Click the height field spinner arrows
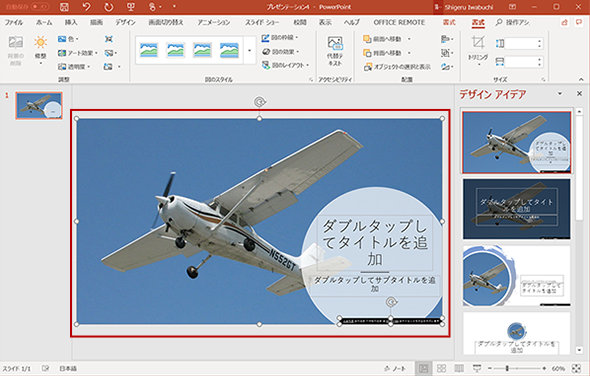This screenshot has height=376, width=590. coord(540,43)
